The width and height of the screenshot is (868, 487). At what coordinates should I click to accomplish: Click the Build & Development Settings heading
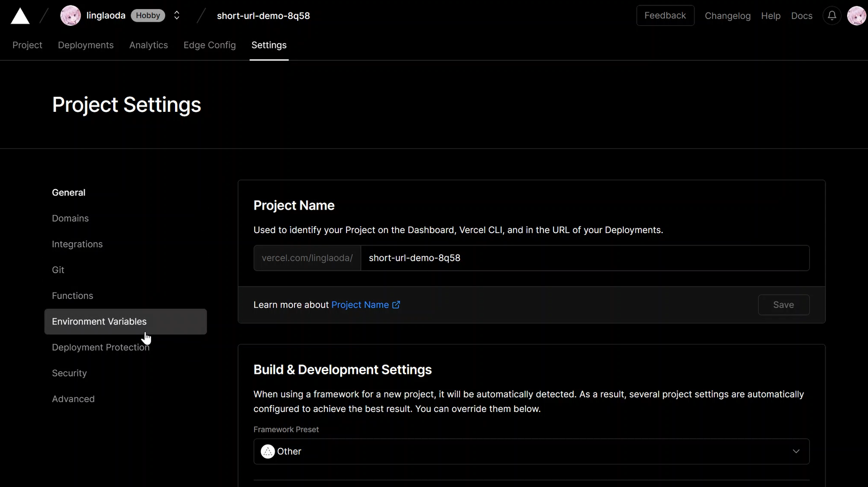click(342, 370)
